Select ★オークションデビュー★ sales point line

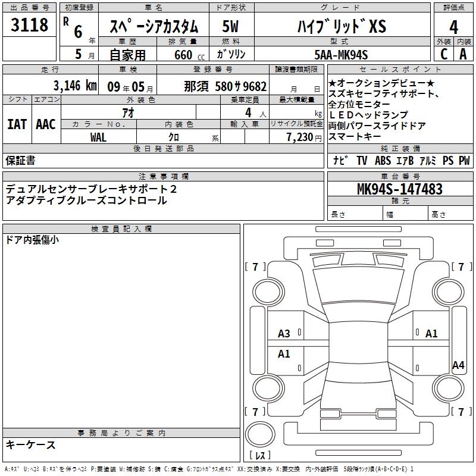click(x=381, y=83)
